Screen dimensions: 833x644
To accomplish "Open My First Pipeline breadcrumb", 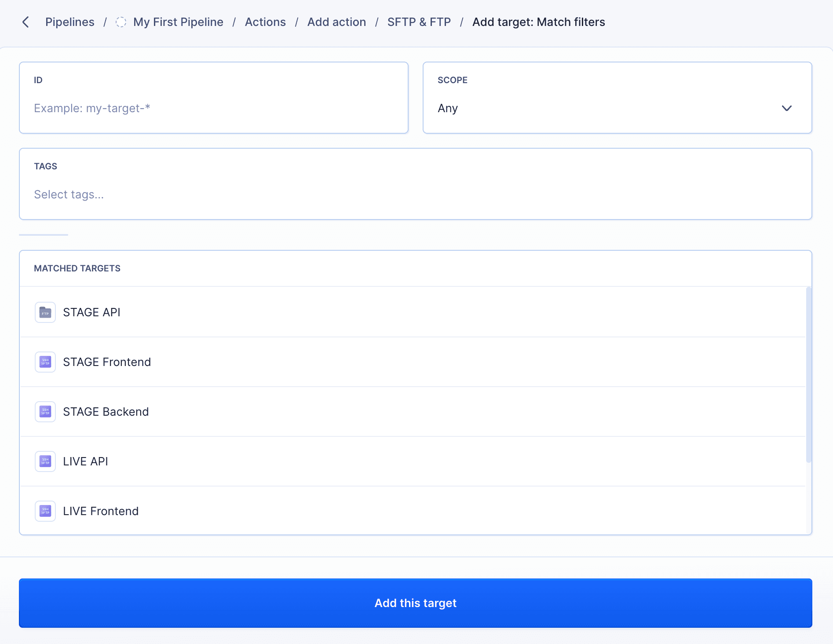I will (178, 22).
